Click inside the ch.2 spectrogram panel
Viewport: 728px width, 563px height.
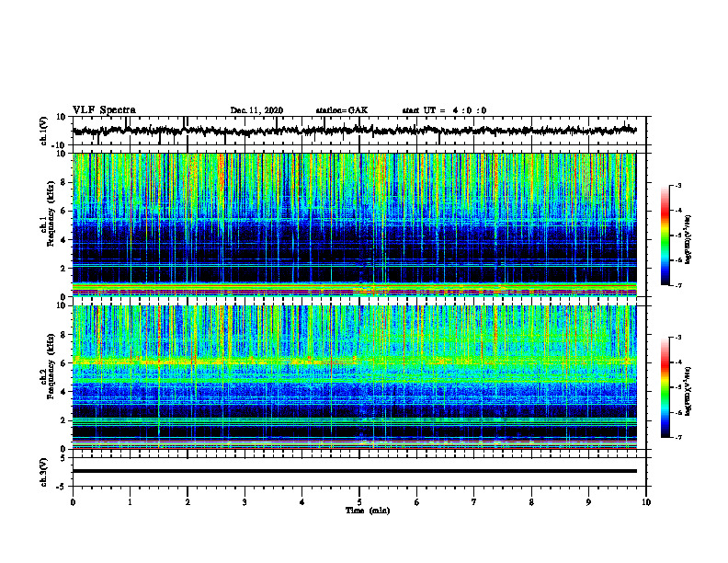[x=354, y=377]
